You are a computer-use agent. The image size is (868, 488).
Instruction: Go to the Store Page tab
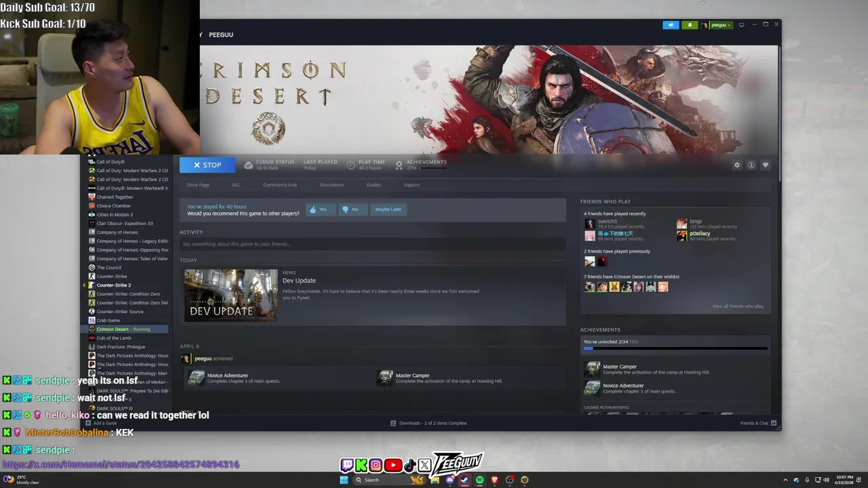coord(198,185)
